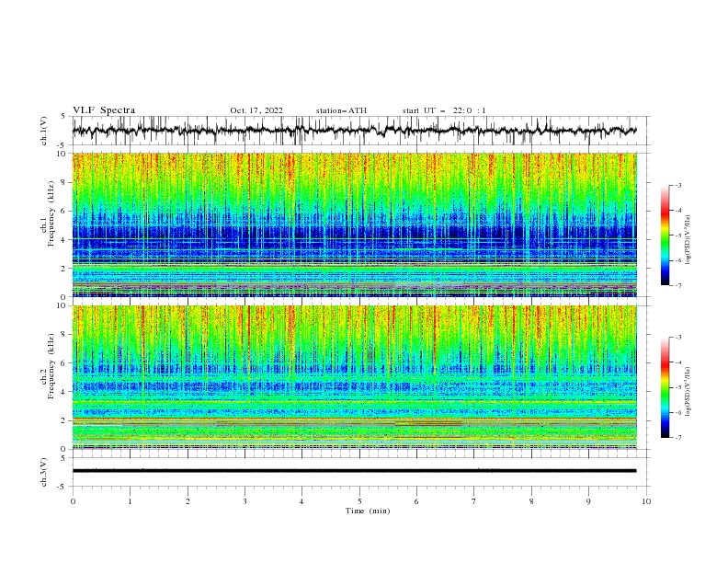Click the ch.2 spectrogram panel
The width and height of the screenshot is (728, 563).
[354, 377]
